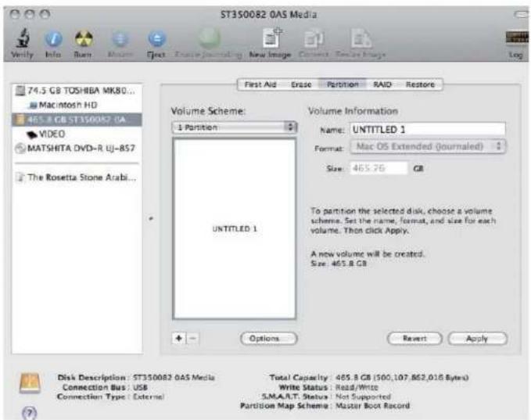Click the Revert button

click(x=414, y=339)
